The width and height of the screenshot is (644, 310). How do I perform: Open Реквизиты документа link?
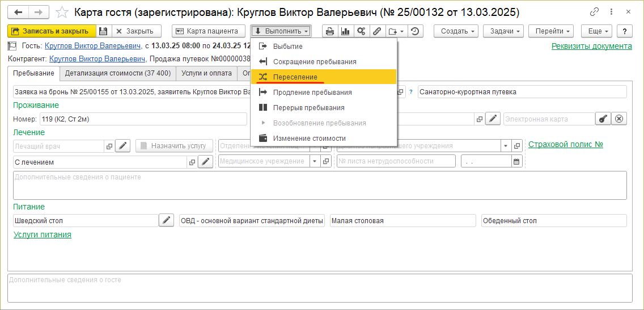[x=591, y=46]
